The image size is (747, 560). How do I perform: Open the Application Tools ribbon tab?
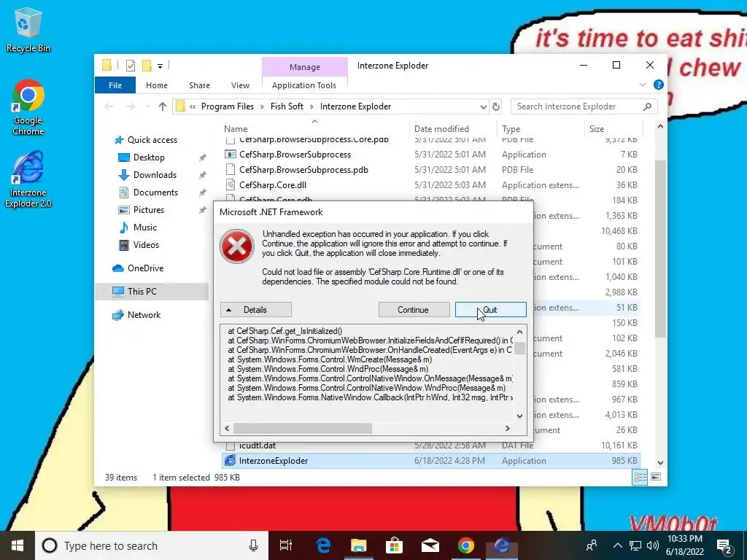point(304,85)
